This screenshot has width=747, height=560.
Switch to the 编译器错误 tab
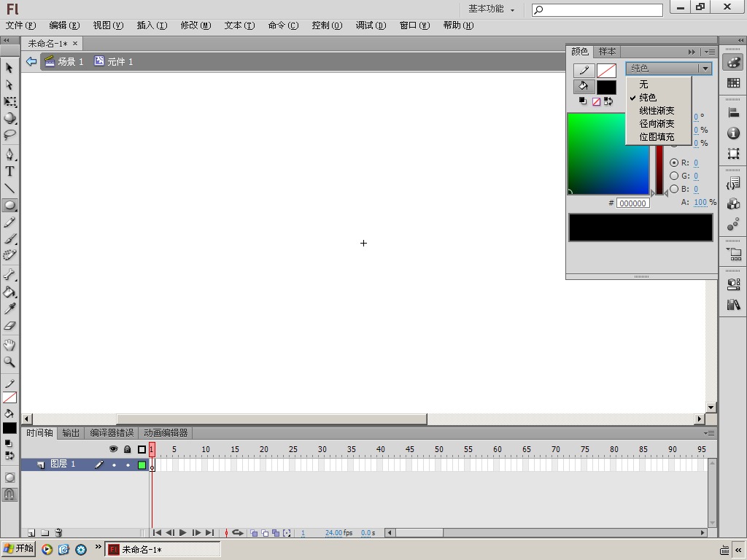[x=112, y=433]
